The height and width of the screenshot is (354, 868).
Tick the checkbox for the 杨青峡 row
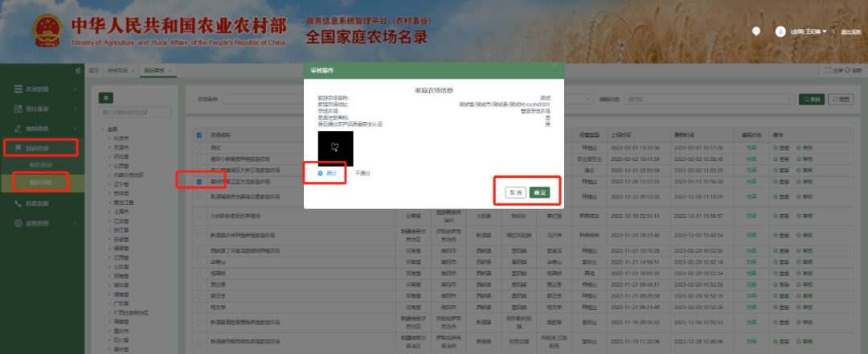click(x=199, y=273)
